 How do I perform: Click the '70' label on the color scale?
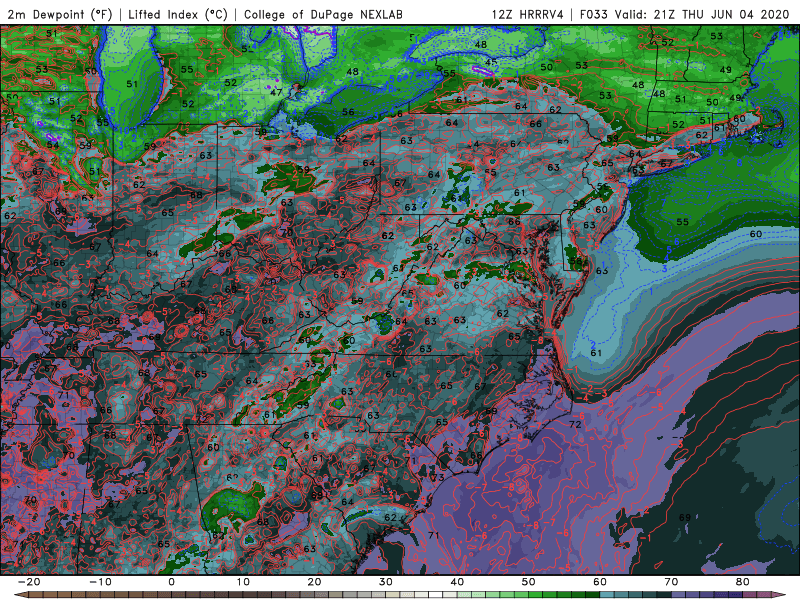point(671,582)
